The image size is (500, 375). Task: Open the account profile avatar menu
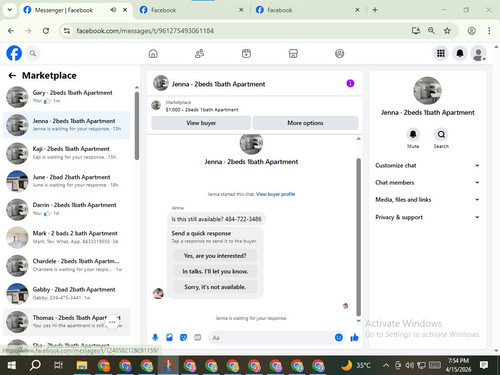478,53
